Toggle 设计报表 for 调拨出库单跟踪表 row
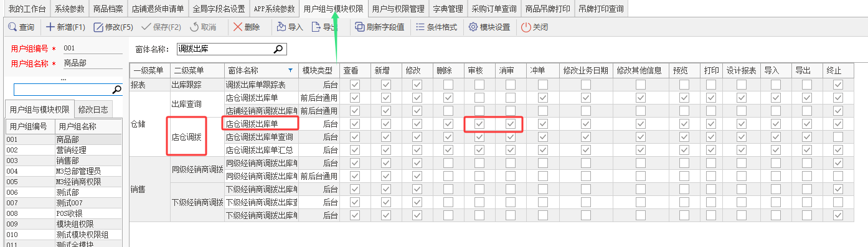This screenshot has width=868, height=247. pos(741,84)
